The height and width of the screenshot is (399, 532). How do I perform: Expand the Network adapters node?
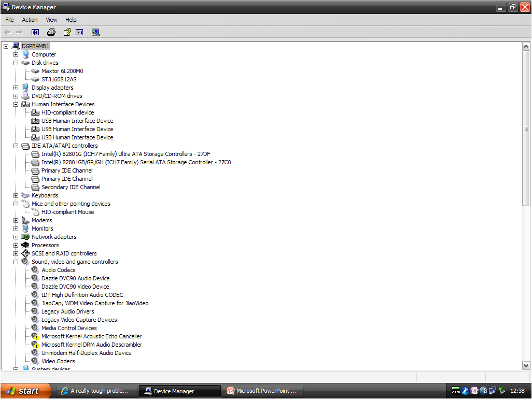point(16,237)
